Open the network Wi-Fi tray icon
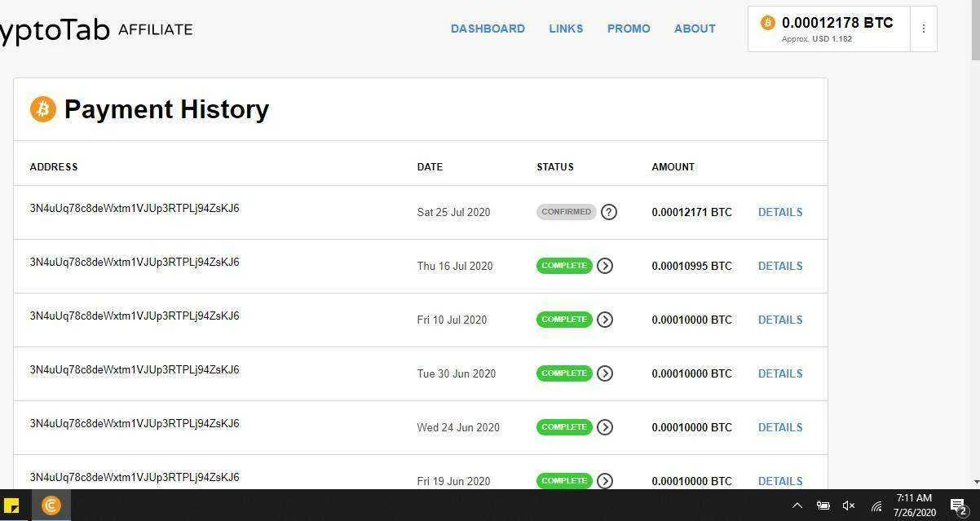 876,506
